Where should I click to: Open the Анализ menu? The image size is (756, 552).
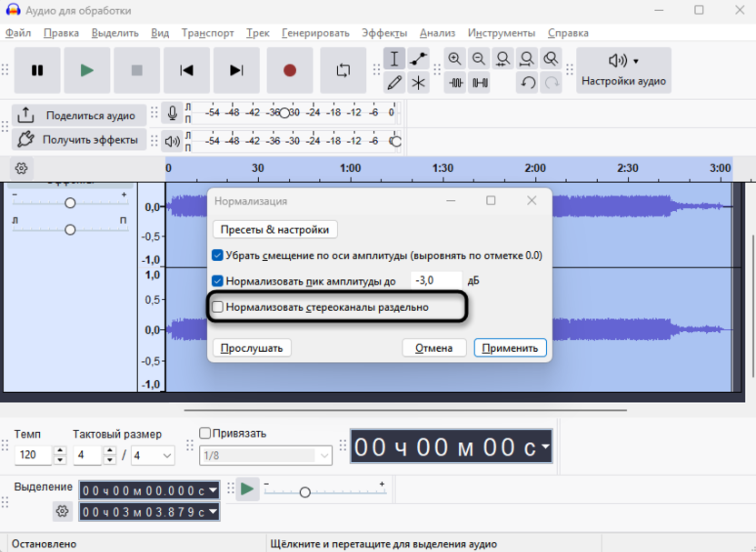(x=437, y=33)
